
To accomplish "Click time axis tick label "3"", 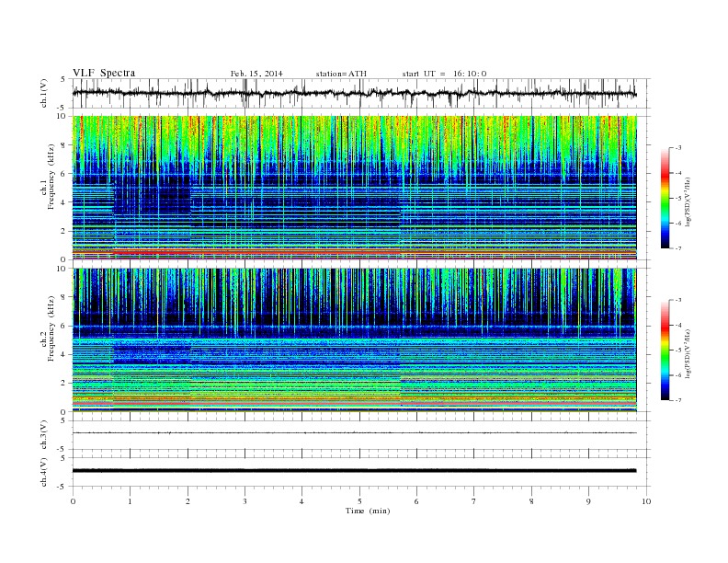I will [x=245, y=501].
